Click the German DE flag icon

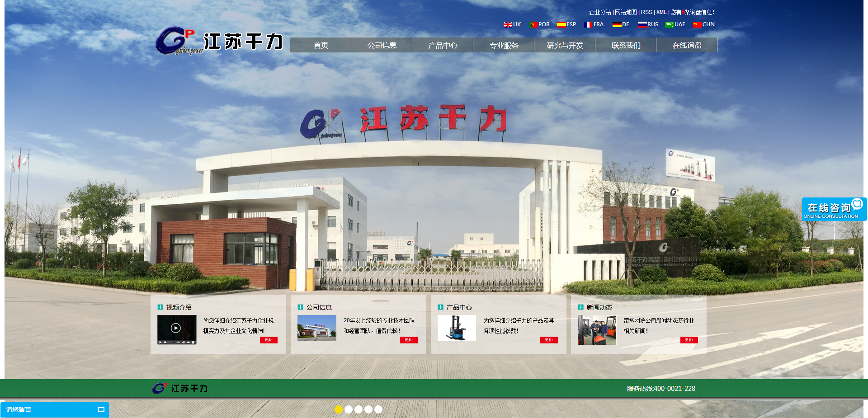[617, 24]
